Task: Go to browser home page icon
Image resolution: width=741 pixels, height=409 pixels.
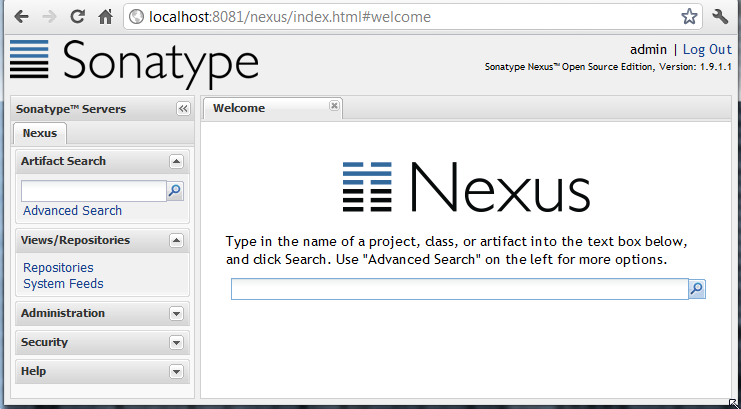Action: [105, 17]
